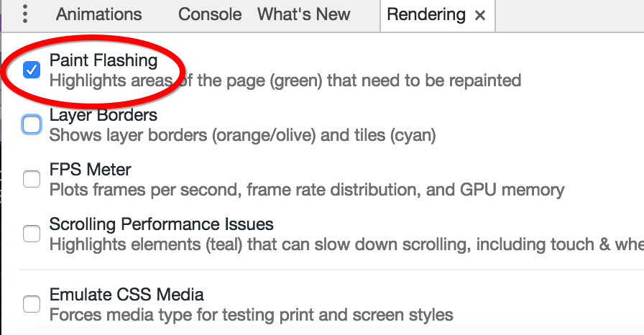
Task: Uncheck the Paint Flashing checkbox
Action: point(32,70)
